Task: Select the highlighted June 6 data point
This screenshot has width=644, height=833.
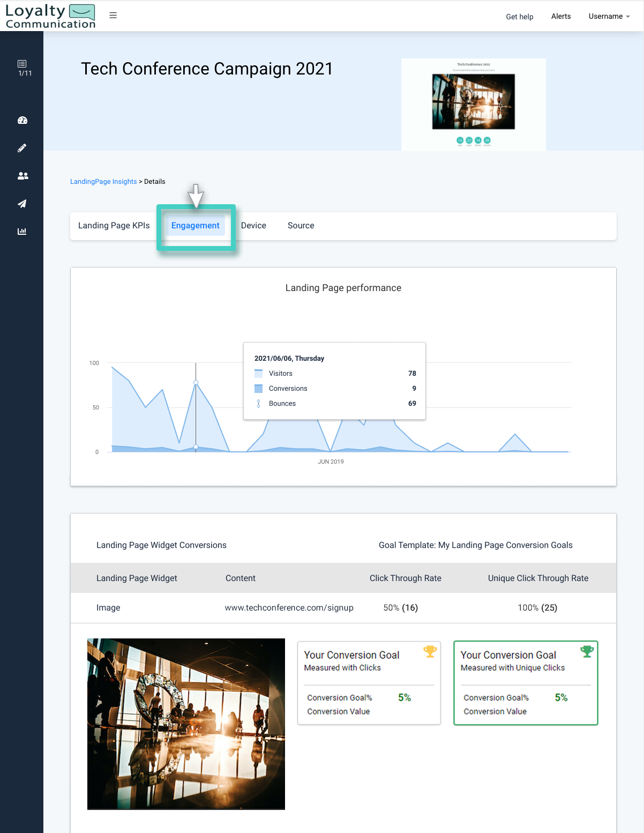Action: coord(196,382)
